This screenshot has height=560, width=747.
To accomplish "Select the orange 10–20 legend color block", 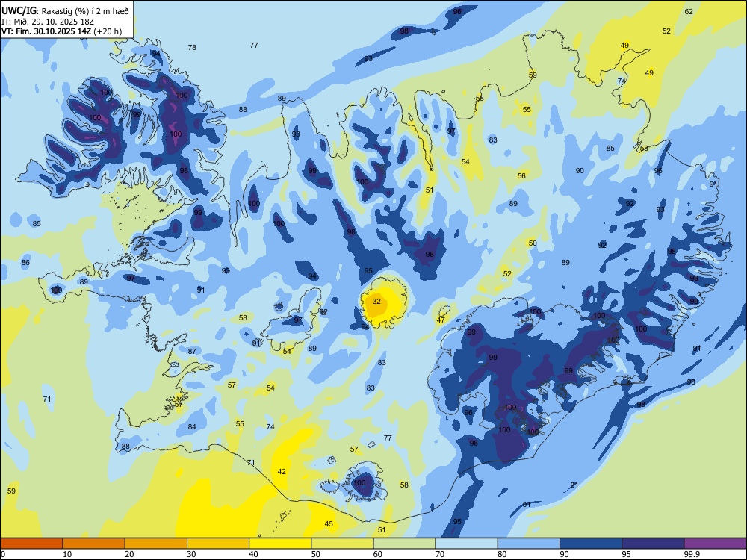I will [x=94, y=544].
